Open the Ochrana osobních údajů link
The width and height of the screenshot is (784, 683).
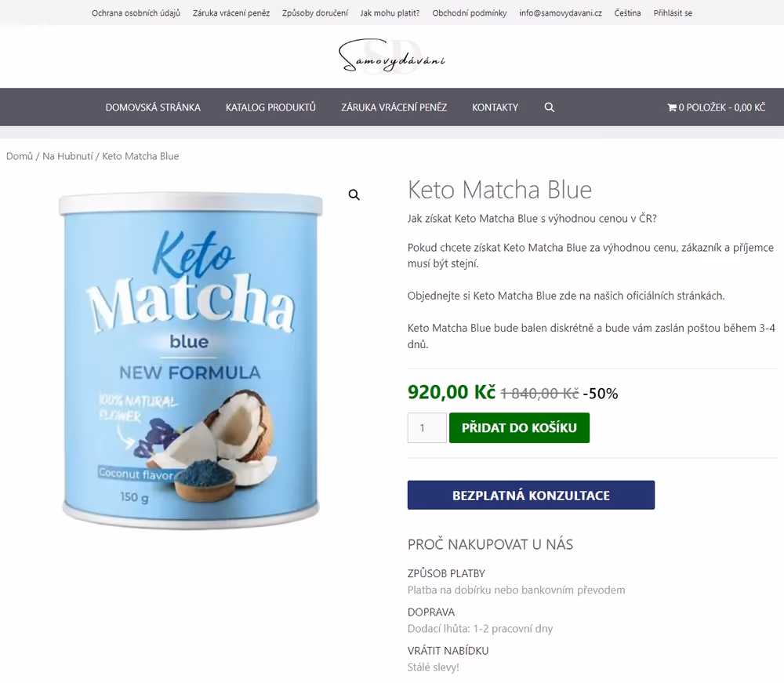click(136, 13)
